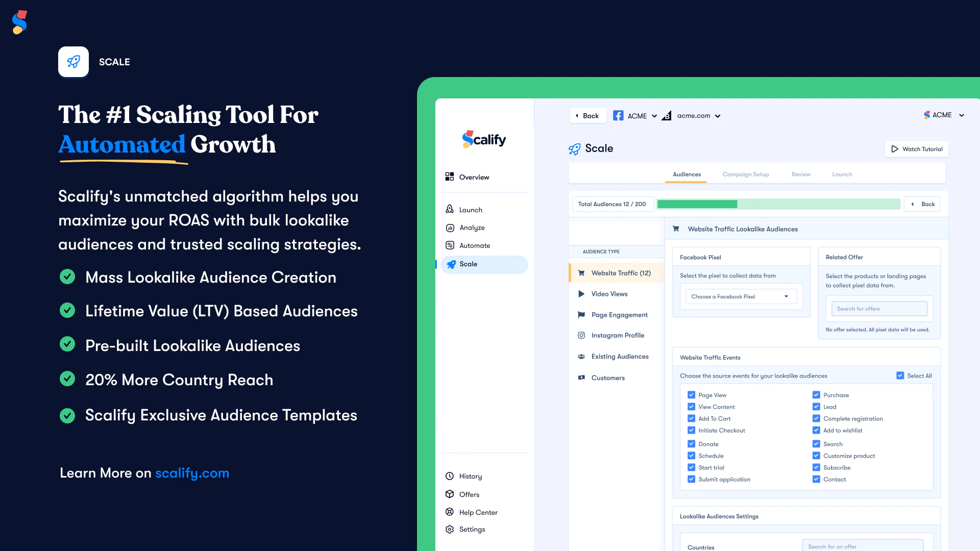The image size is (980, 551).
Task: Open the ACME account dropdown at top right
Action: point(944,115)
